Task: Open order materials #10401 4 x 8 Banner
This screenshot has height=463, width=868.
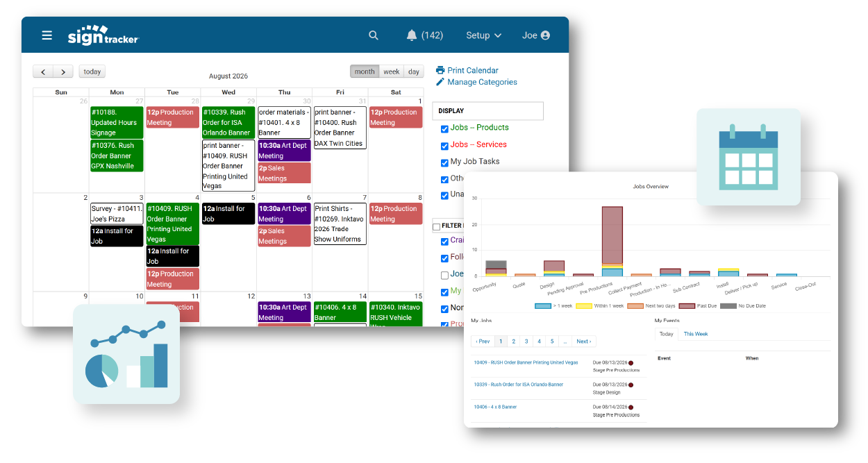Action: [284, 122]
